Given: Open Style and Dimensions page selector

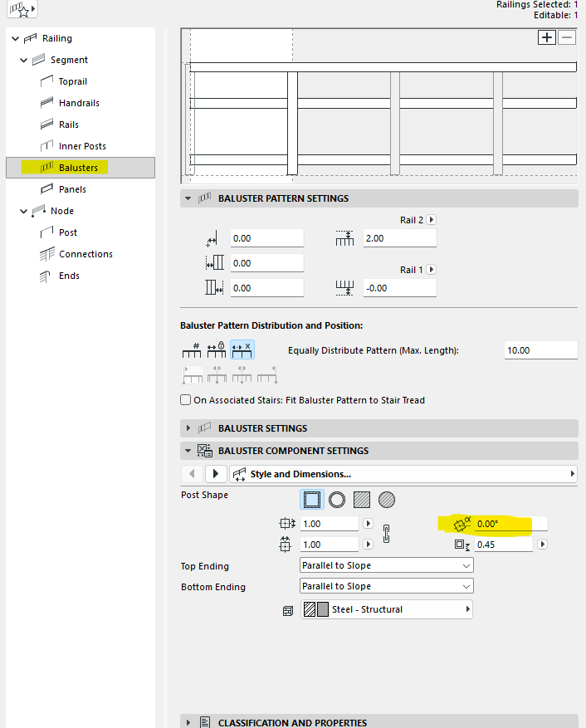Looking at the screenshot, I should tap(403, 474).
